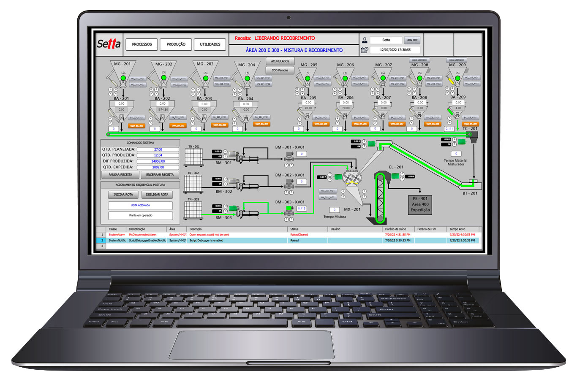This screenshot has height=390, width=588.
Task: Toggle the MG_201_XY01 valve button
Action: 137,79
